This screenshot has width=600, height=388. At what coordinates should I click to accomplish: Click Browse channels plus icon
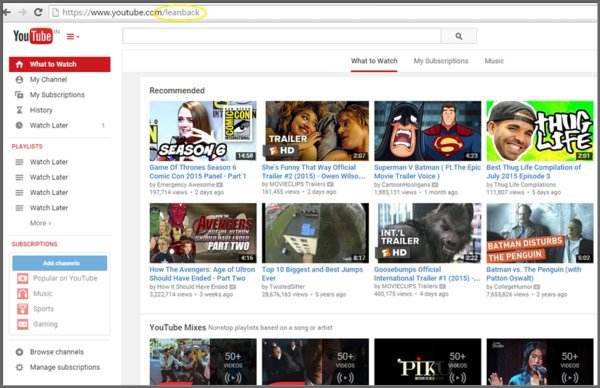19,352
